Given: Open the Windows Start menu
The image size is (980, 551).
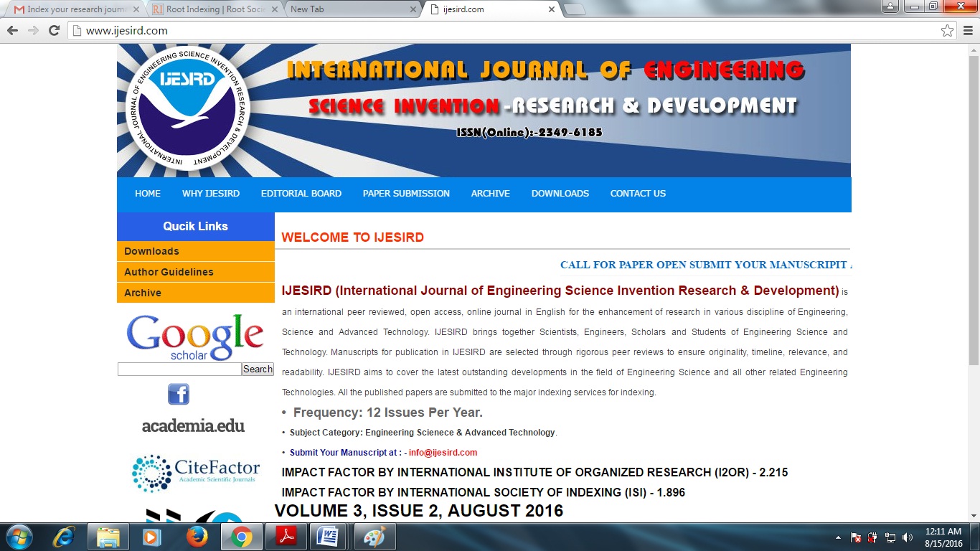Looking at the screenshot, I should point(19,537).
